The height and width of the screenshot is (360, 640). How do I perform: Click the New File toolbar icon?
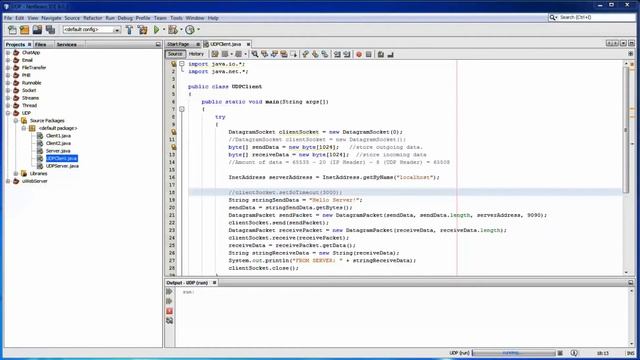point(12,29)
